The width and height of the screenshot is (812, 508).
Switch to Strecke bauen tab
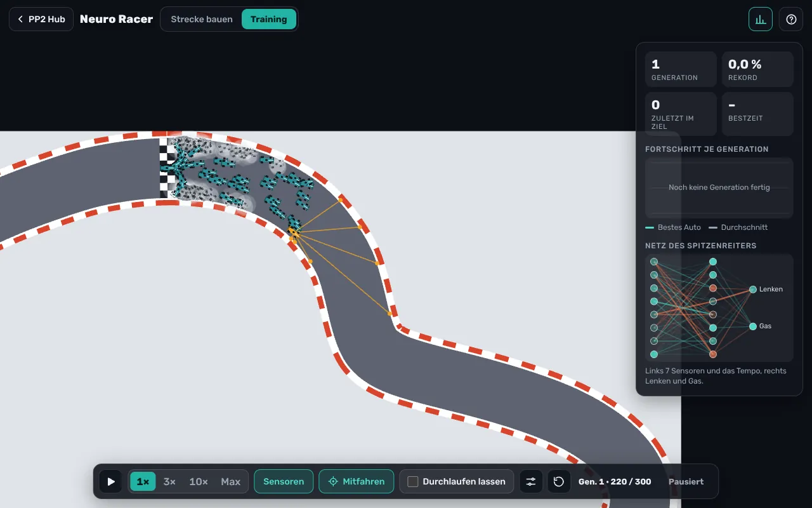202,19
